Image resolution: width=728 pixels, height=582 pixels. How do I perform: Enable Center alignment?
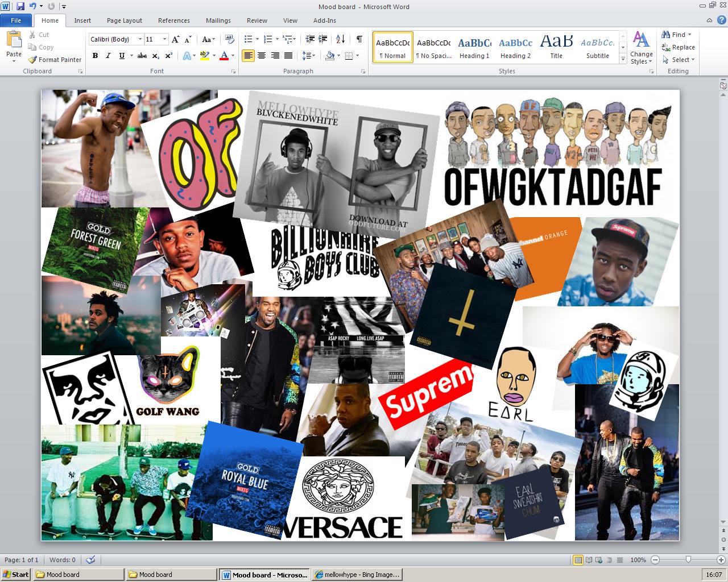coord(262,56)
